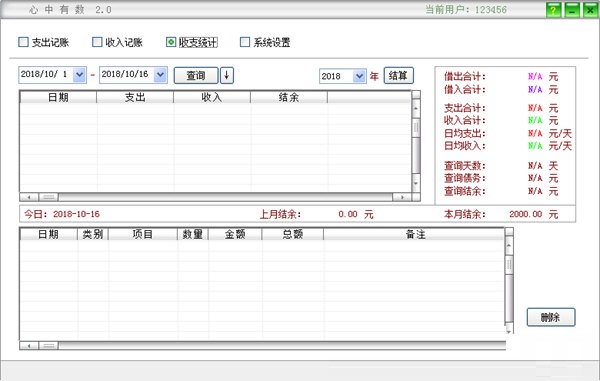Click the 日均支出 label

coord(465,134)
